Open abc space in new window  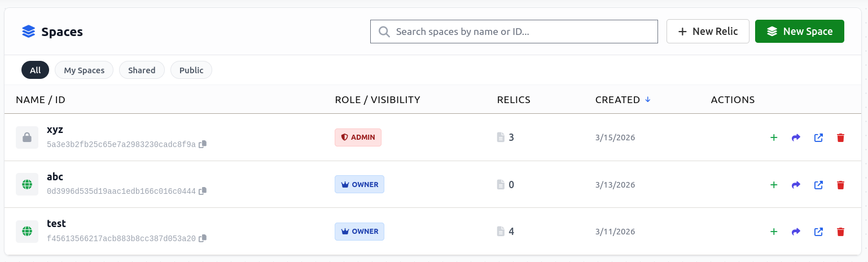(x=818, y=185)
